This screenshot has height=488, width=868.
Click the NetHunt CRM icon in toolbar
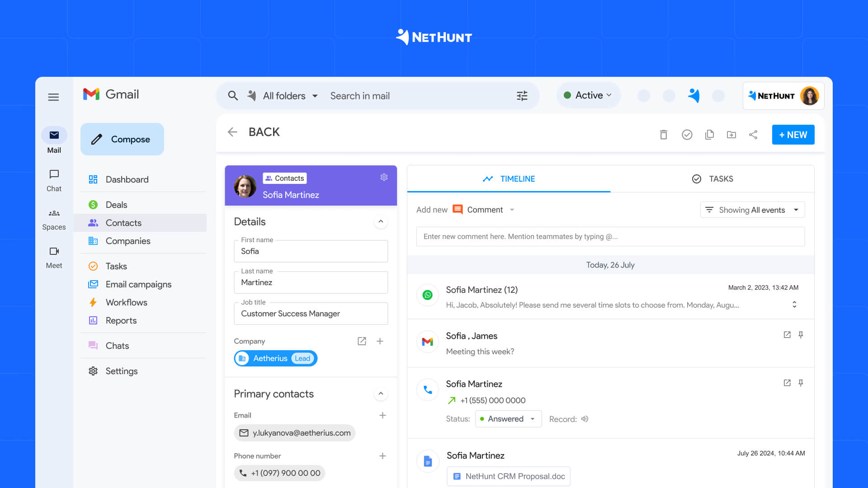pyautogui.click(x=693, y=95)
